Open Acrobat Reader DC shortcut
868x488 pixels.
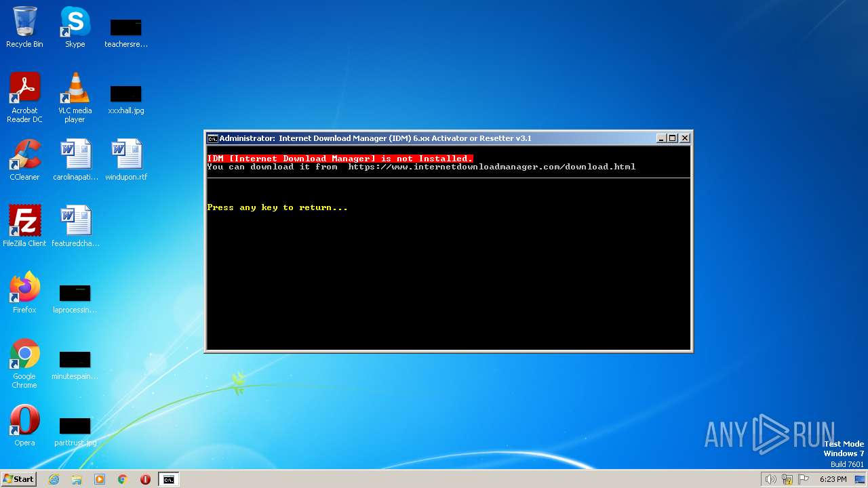point(24,98)
